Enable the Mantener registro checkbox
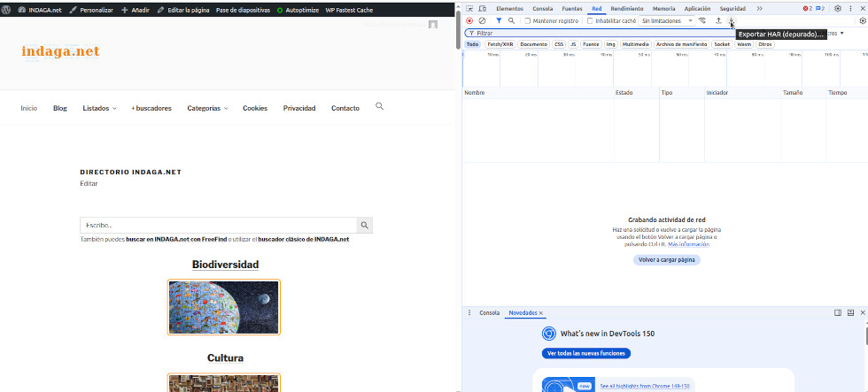868x392 pixels. tap(528, 21)
